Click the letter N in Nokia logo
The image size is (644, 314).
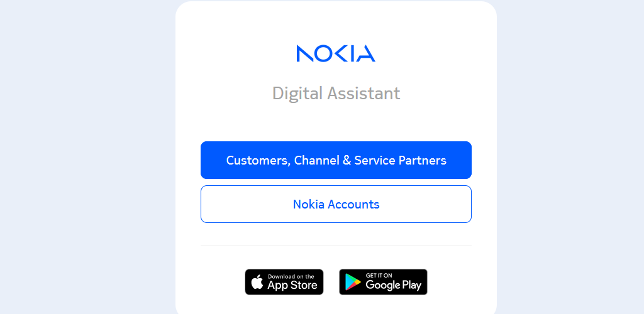[305, 53]
